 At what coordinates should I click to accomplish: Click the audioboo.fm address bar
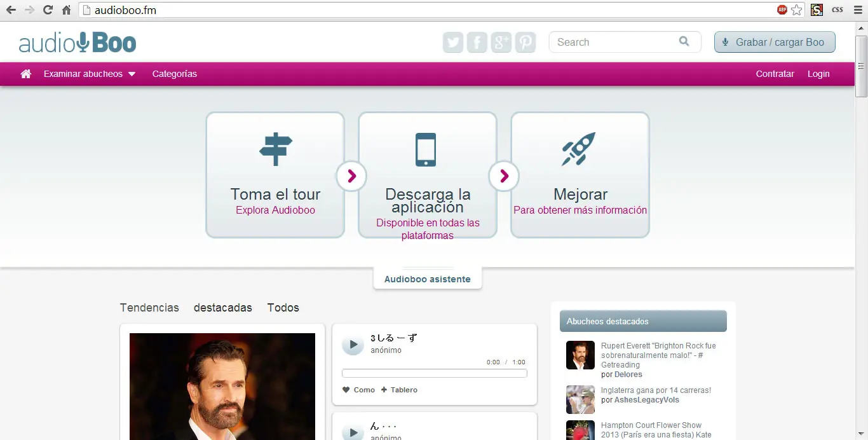click(426, 10)
